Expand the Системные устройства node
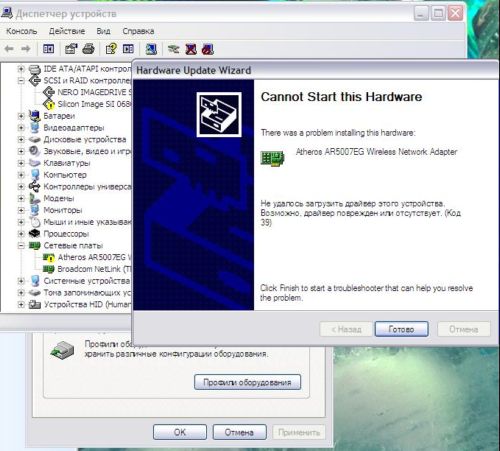The height and width of the screenshot is (451, 500). (x=21, y=281)
